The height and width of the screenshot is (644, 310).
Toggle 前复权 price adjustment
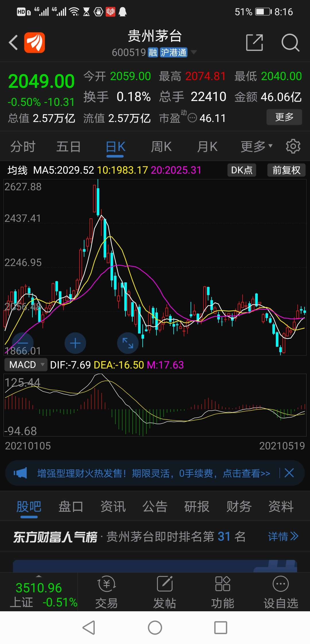[286, 170]
